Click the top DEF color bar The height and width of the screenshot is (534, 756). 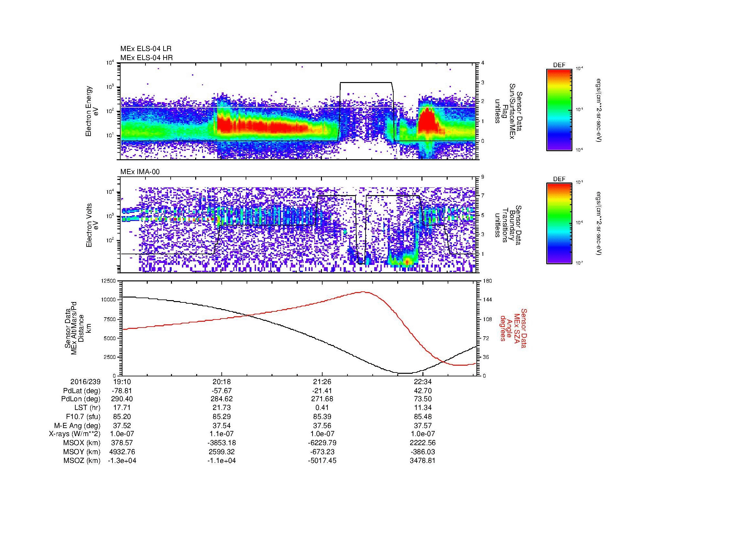click(559, 110)
